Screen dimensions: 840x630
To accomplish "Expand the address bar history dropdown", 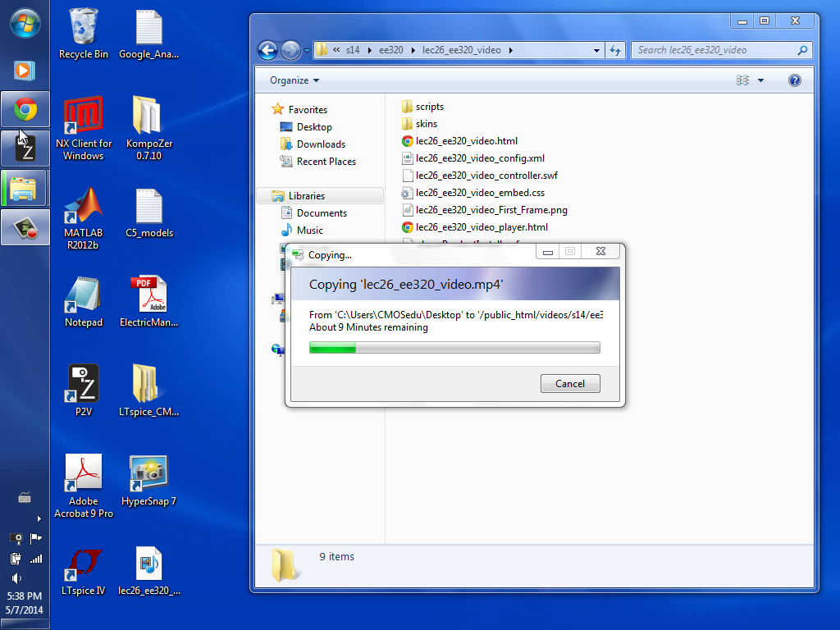I will [597, 50].
